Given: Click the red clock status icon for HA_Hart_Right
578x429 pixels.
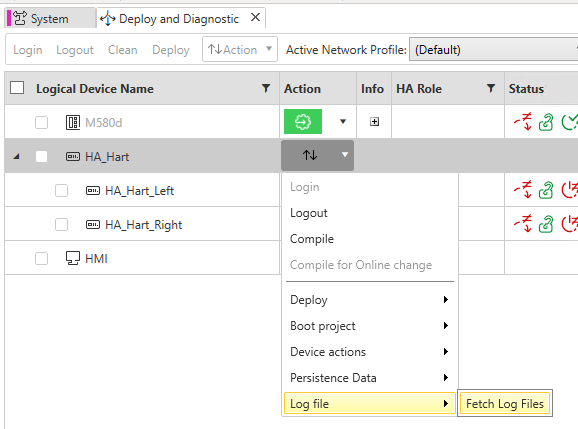Looking at the screenshot, I should coord(570,224).
